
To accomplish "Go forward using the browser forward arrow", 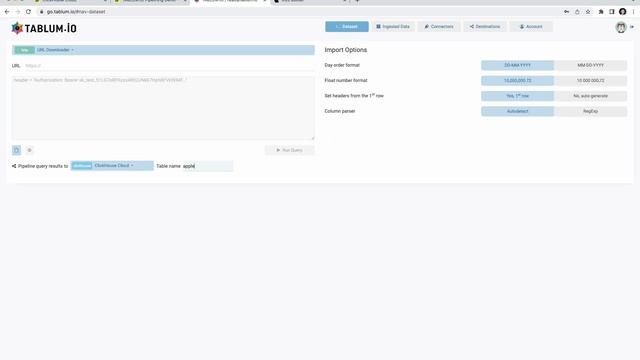I will click(18, 12).
